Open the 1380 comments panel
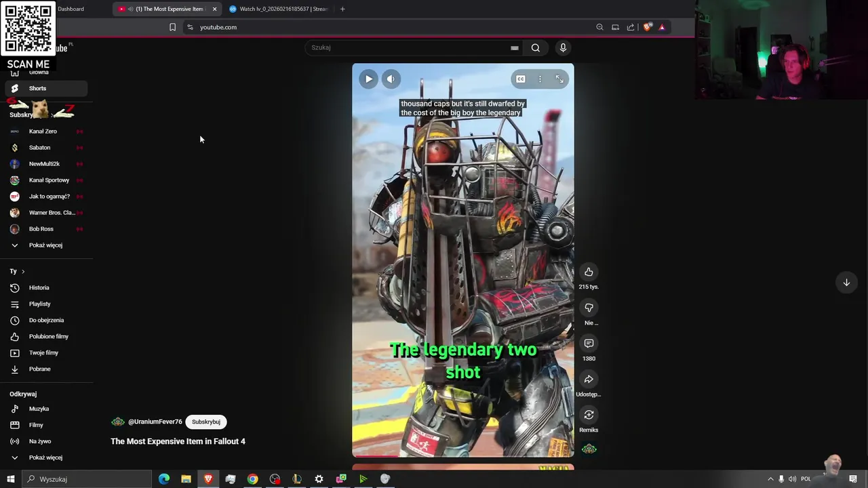This screenshot has width=868, height=488. coord(589,344)
